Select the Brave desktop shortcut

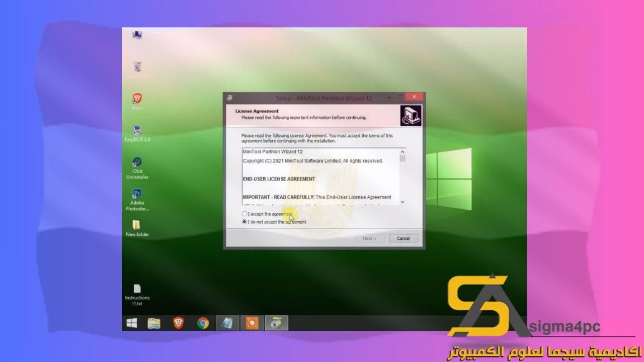137,101
